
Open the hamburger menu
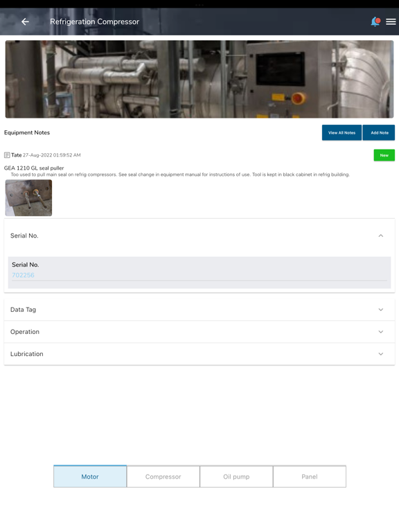point(391,21)
